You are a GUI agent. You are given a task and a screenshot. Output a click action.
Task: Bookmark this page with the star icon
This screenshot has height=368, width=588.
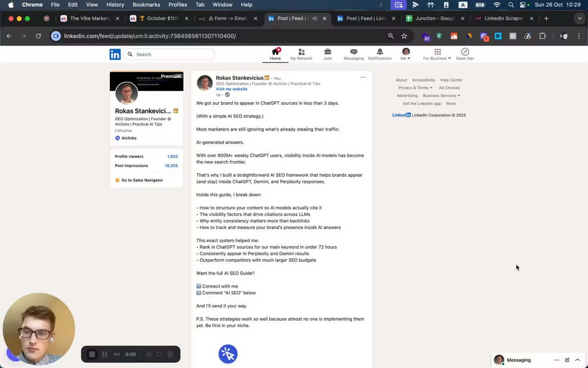pos(404,36)
